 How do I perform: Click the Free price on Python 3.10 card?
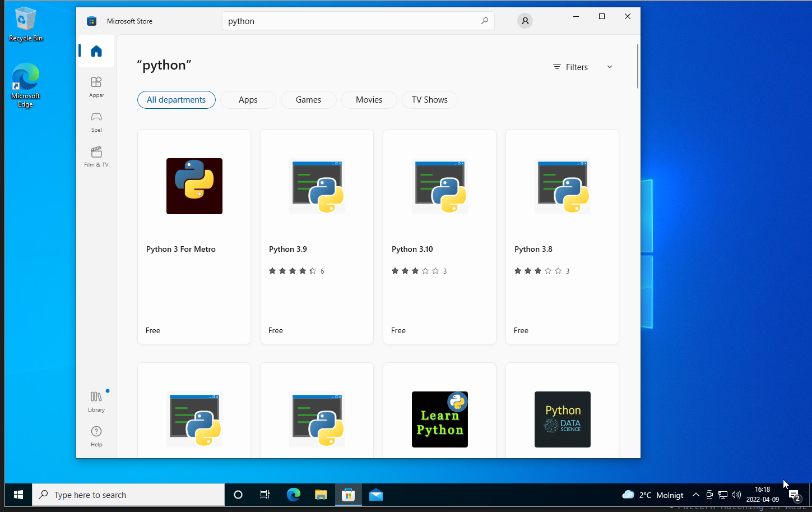(x=398, y=330)
